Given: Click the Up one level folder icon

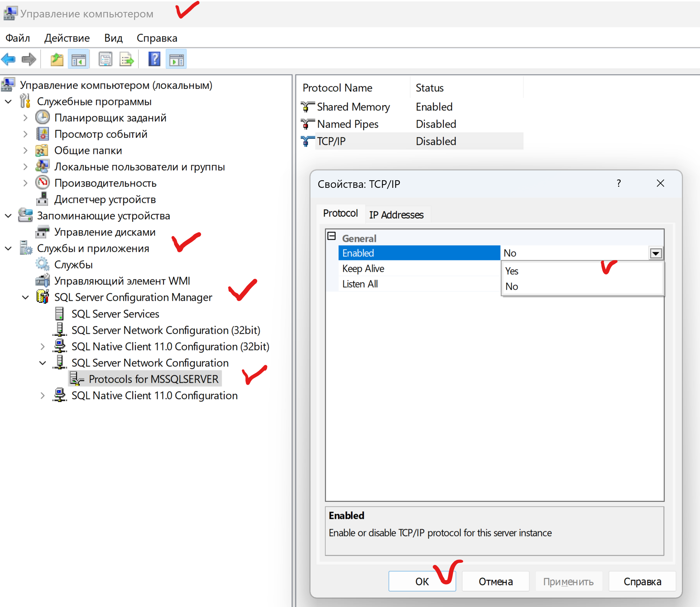Looking at the screenshot, I should (57, 59).
